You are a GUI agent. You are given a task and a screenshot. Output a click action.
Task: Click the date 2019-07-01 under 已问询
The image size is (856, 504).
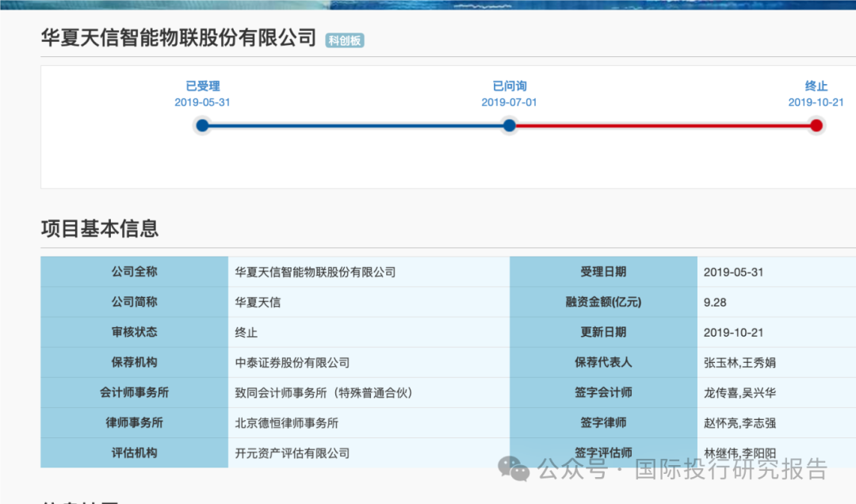[x=509, y=102]
